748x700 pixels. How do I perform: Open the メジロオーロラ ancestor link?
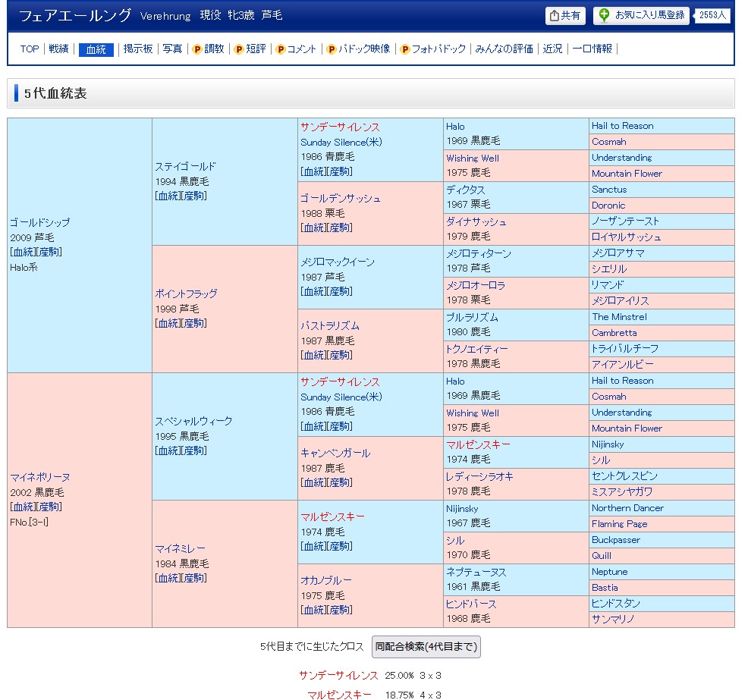[476, 285]
